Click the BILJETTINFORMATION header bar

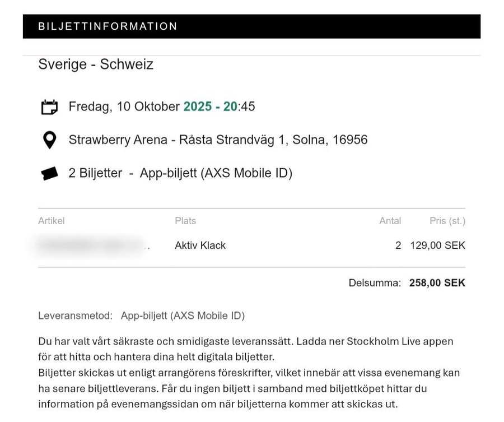pos(251,26)
